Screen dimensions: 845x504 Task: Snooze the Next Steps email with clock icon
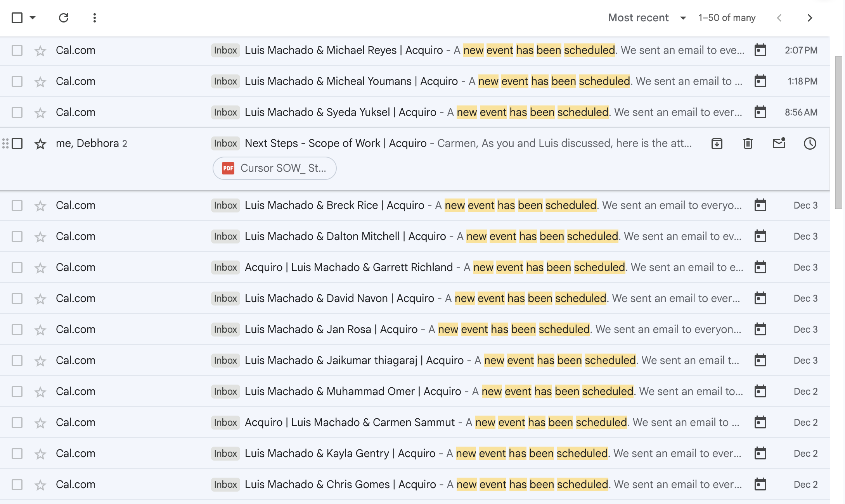point(810,143)
